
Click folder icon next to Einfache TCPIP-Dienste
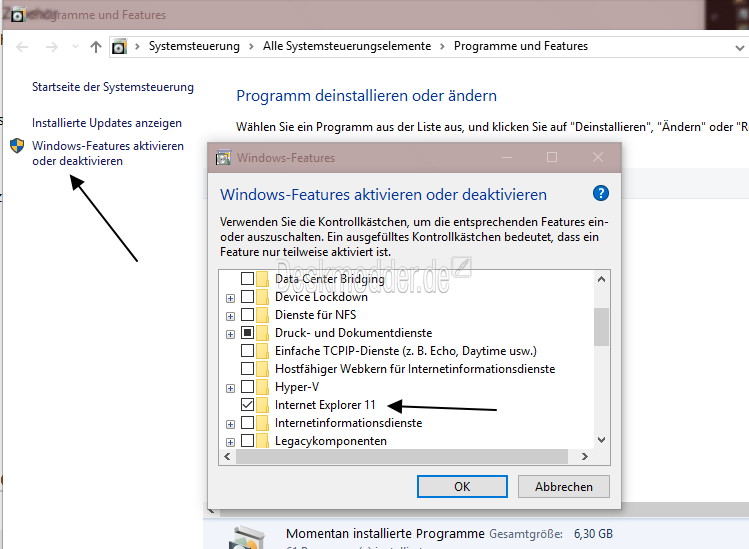click(x=262, y=351)
